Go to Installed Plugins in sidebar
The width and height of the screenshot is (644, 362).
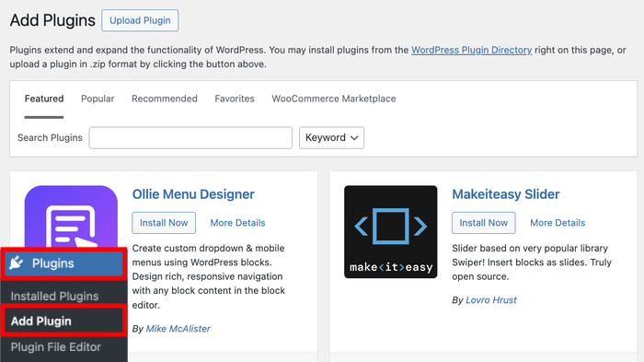(54, 297)
